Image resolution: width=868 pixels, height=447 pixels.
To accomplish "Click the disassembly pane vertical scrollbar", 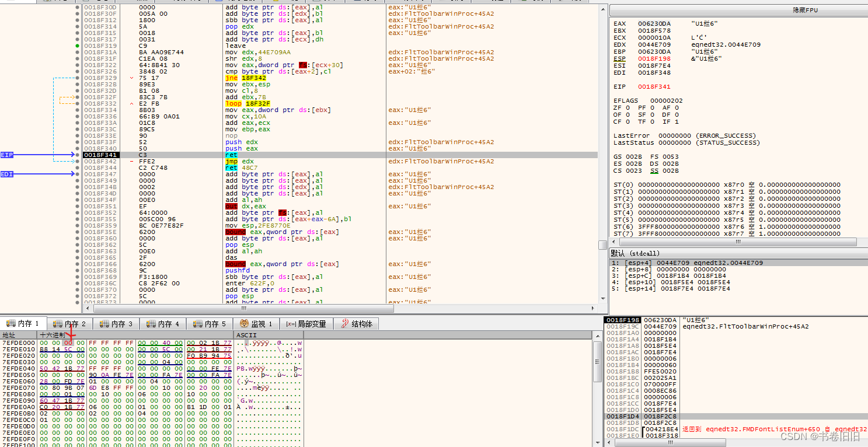I will pos(602,155).
